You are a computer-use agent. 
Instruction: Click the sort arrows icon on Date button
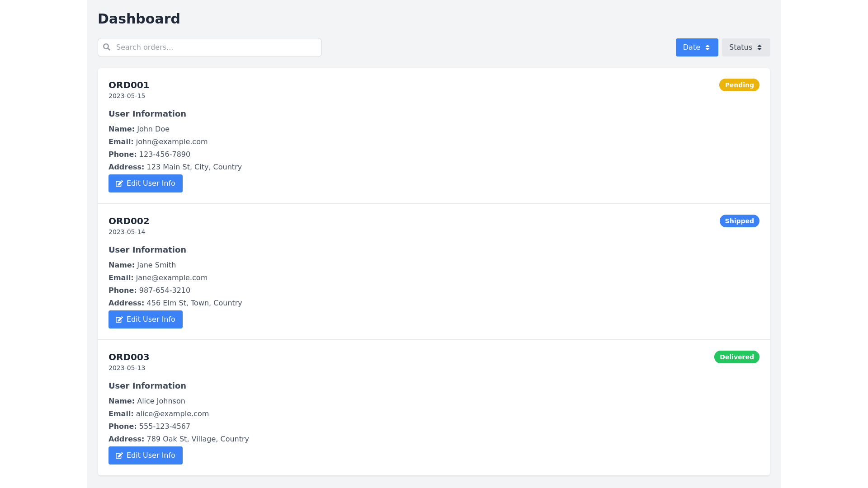point(708,47)
